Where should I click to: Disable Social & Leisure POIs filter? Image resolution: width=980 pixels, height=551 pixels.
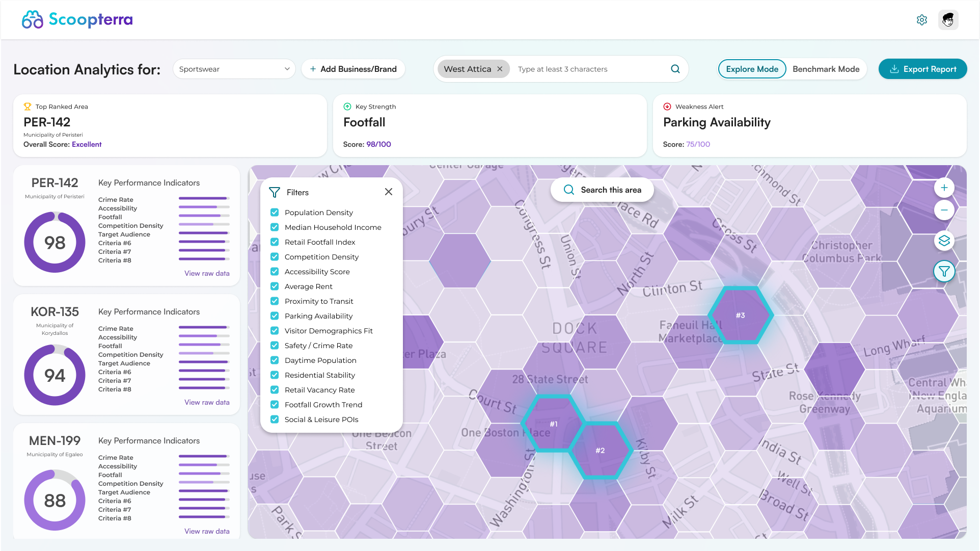(275, 419)
